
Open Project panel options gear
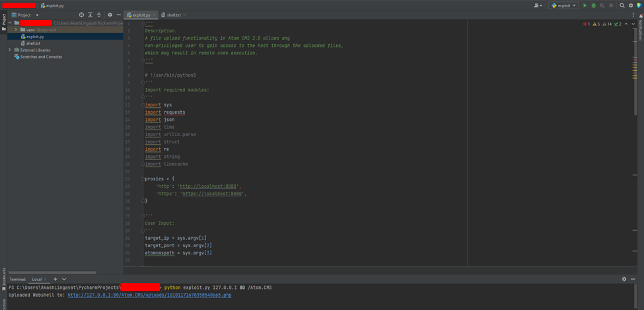(x=110, y=15)
